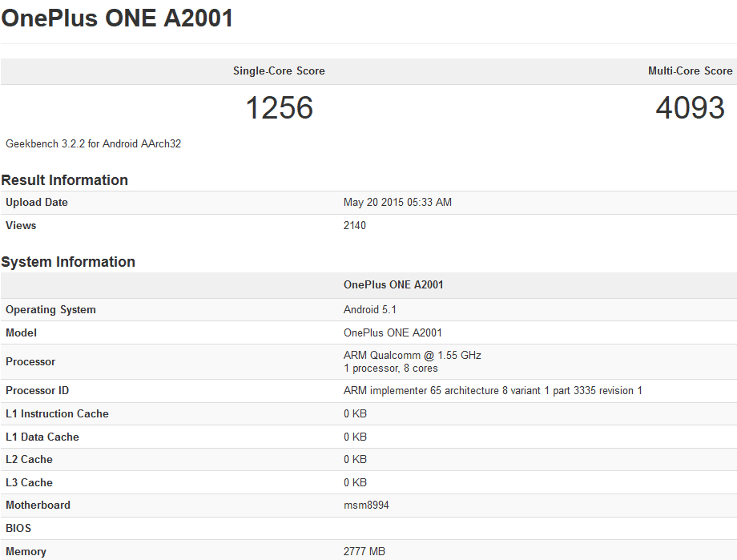This screenshot has height=560, width=737.
Task: Click the System Information heading
Action: (x=68, y=262)
